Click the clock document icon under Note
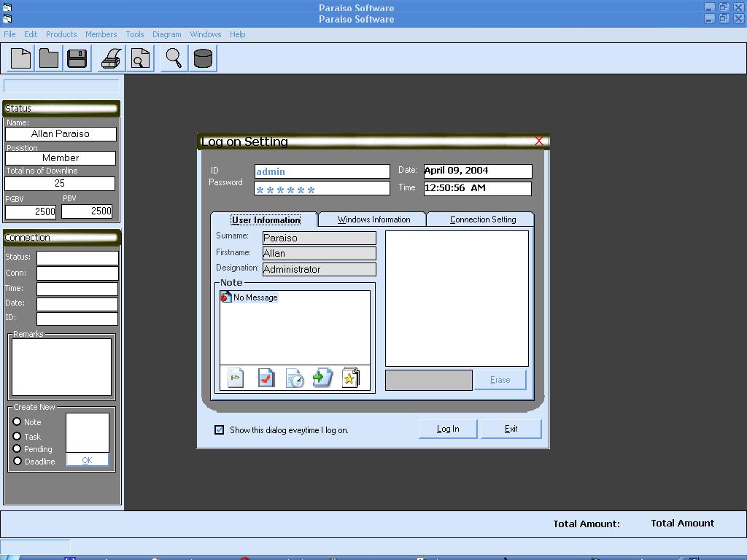This screenshot has width=747, height=560. (295, 378)
